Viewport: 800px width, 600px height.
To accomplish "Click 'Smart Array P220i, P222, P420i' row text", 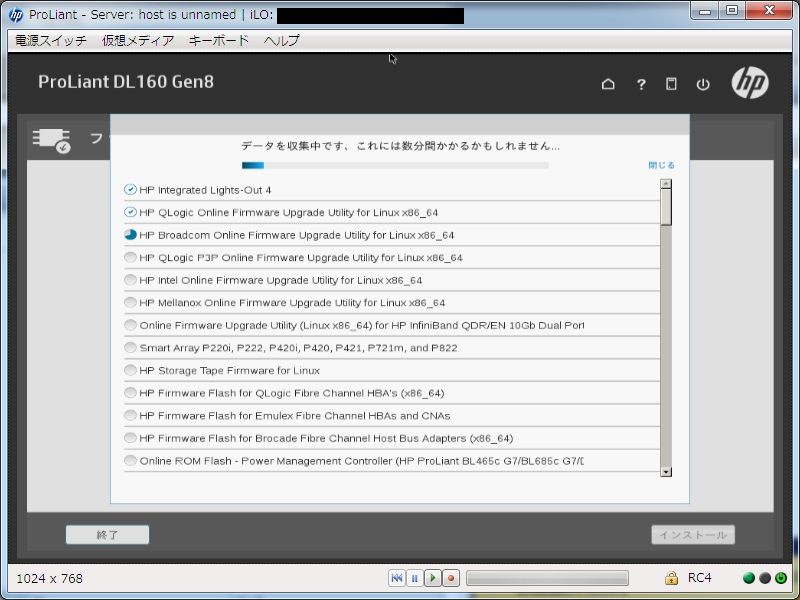I will pyautogui.click(x=298, y=347).
